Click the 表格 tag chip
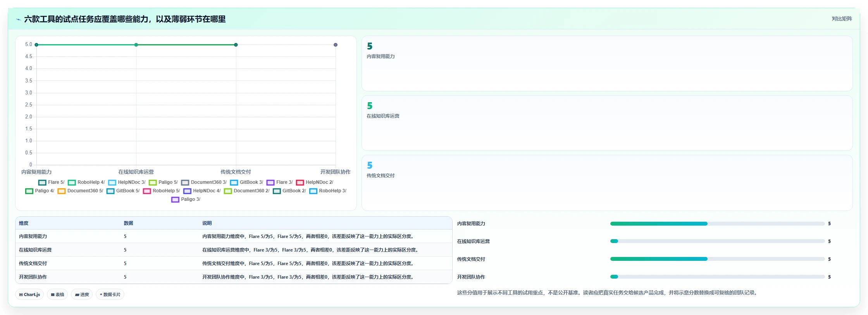The image size is (868, 315). tap(57, 294)
